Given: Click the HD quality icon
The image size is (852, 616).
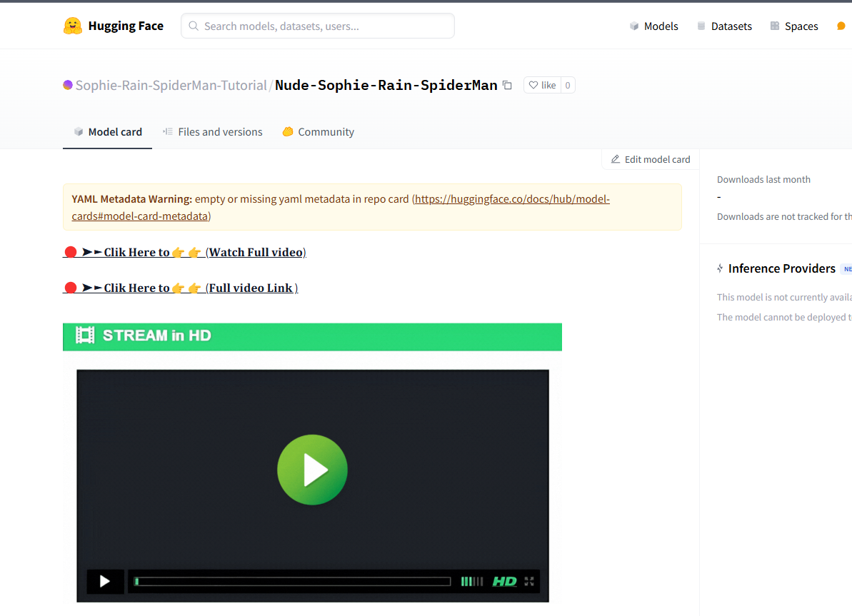Looking at the screenshot, I should pyautogui.click(x=504, y=582).
